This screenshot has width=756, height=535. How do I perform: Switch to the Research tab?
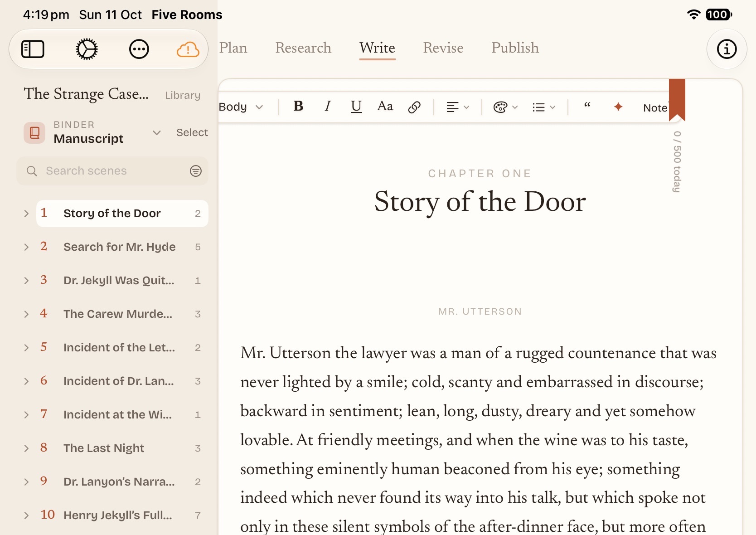pyautogui.click(x=303, y=48)
